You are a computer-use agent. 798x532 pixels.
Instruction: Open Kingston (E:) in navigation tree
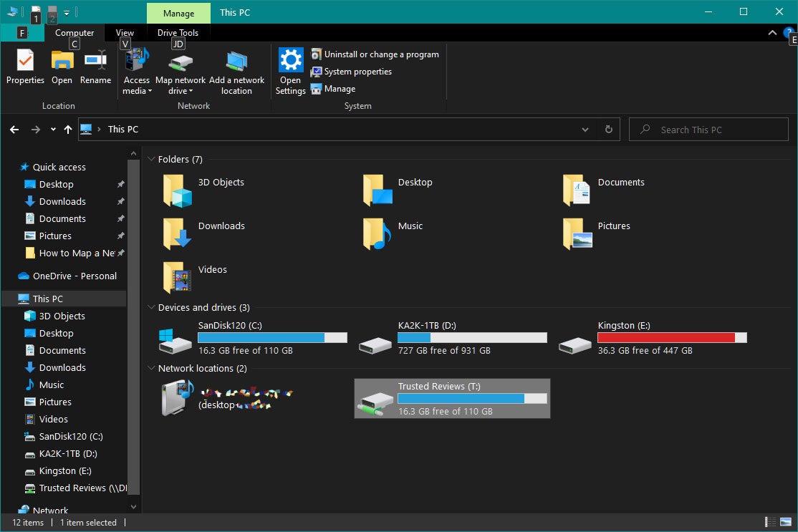(x=65, y=471)
